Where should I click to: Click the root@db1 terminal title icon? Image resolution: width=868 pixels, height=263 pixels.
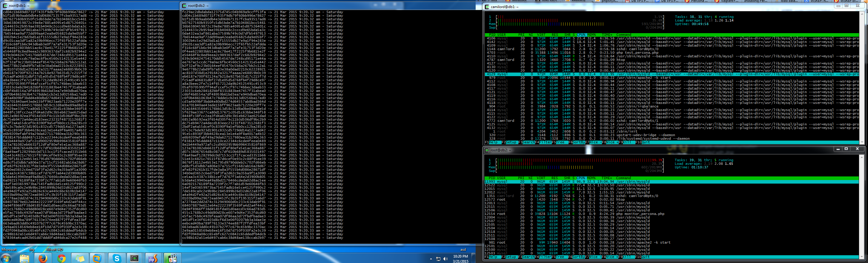point(5,5)
